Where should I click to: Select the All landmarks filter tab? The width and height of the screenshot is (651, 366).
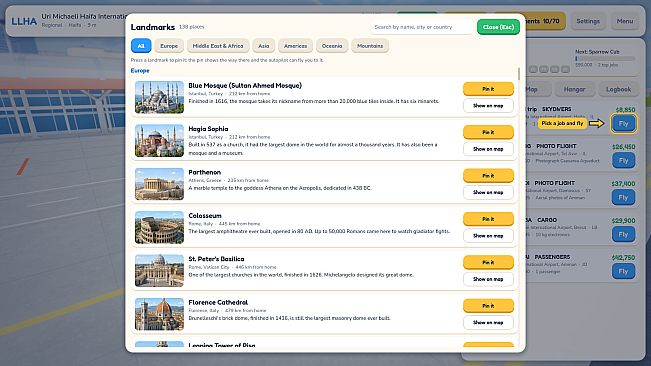[x=141, y=46]
